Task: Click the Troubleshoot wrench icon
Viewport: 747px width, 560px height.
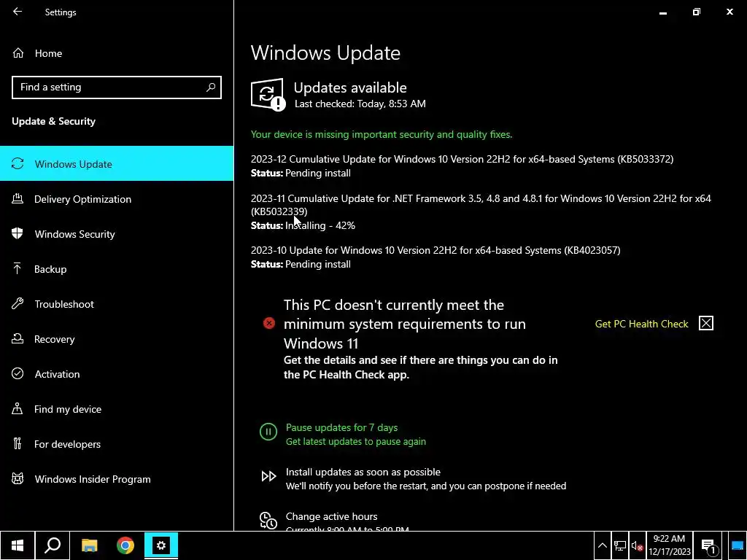Action: click(18, 304)
